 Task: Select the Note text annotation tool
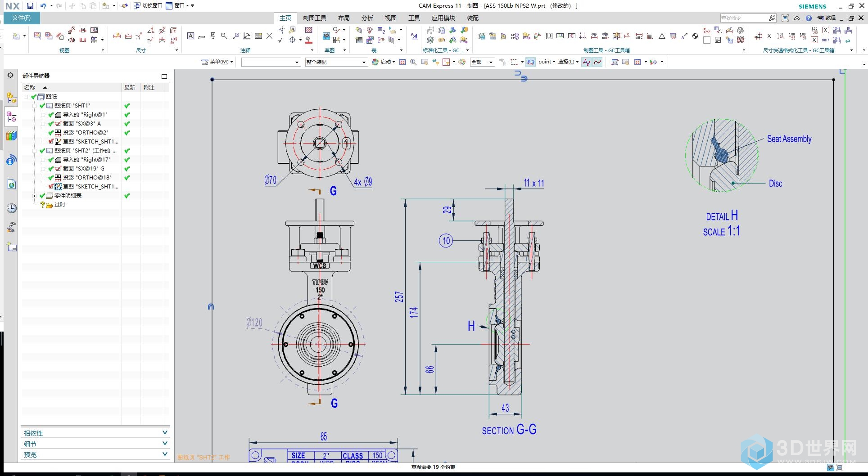pos(190,36)
